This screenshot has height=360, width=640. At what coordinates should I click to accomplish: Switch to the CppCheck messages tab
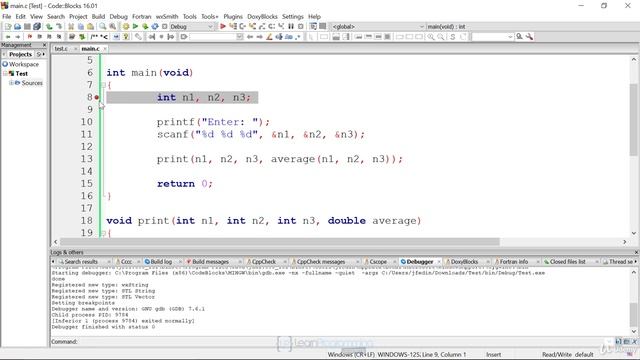click(321, 262)
